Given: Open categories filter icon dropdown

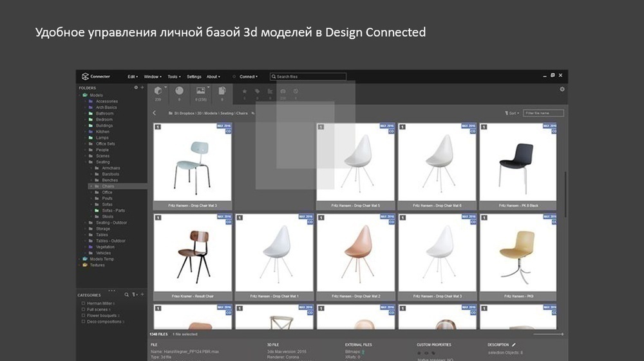Looking at the screenshot, I should coord(135,295).
